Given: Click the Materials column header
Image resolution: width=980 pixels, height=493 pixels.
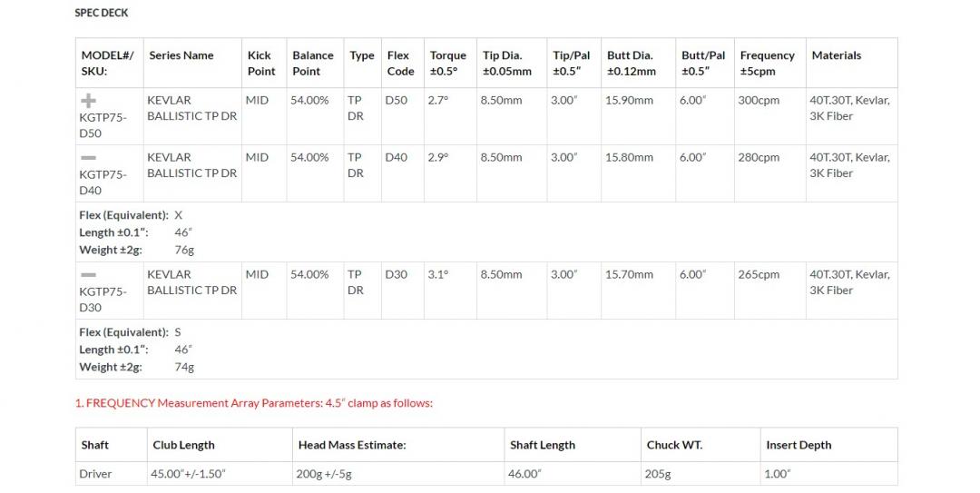Looking at the screenshot, I should tap(837, 55).
